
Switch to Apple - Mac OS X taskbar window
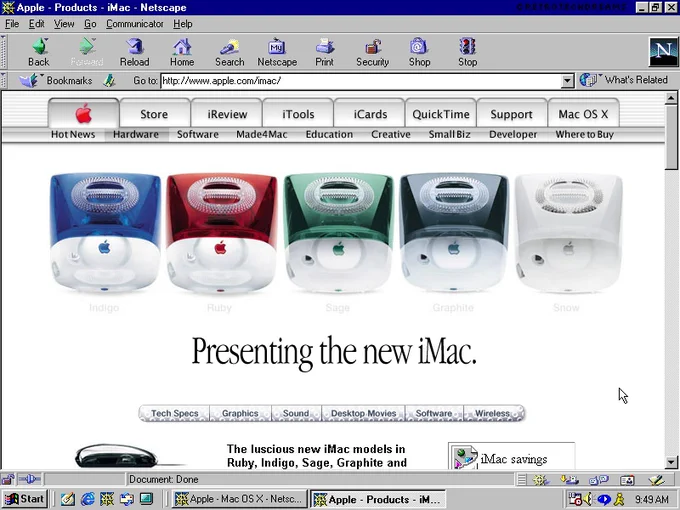click(239, 499)
